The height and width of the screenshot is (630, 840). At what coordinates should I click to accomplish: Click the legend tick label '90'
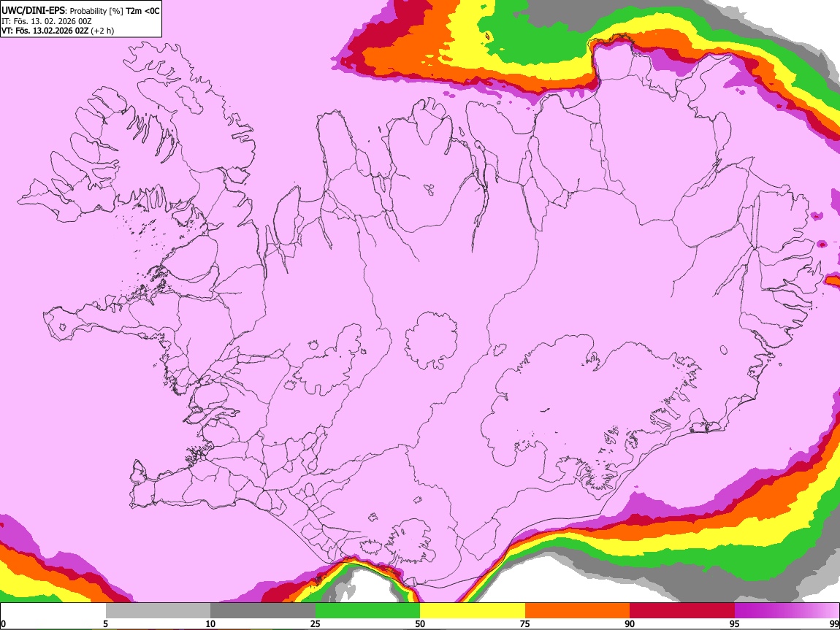630,624
